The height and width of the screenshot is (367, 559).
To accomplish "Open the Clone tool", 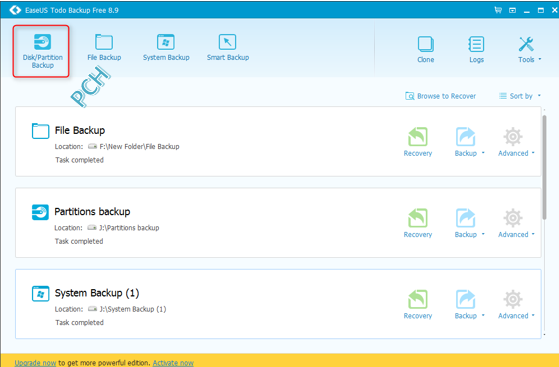I will (x=426, y=50).
